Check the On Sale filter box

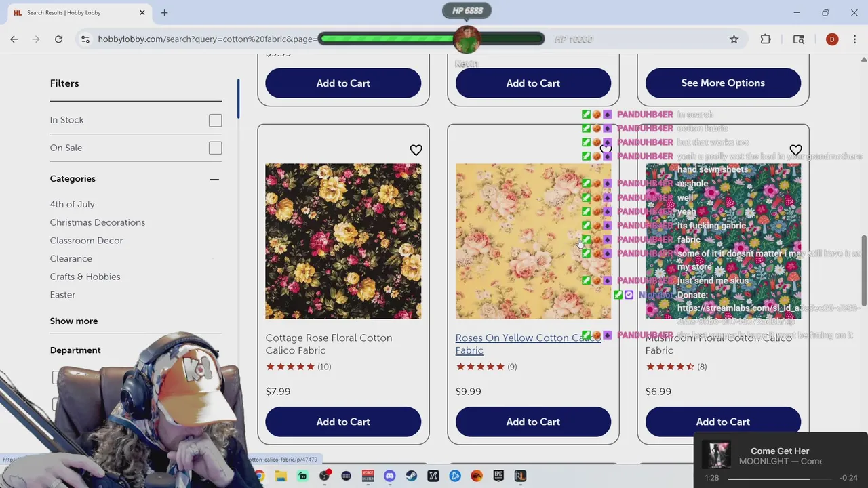pyautogui.click(x=215, y=148)
